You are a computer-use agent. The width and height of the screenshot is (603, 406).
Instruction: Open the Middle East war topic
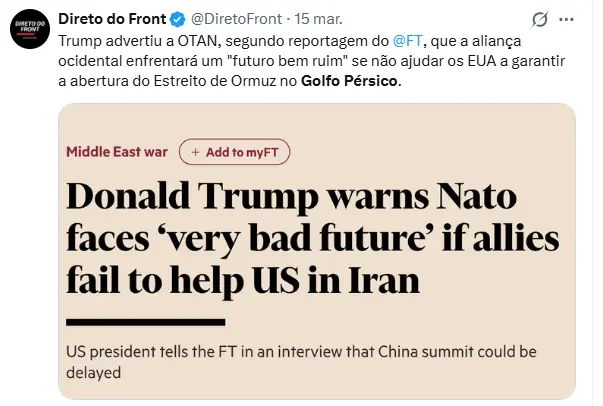pyautogui.click(x=117, y=152)
